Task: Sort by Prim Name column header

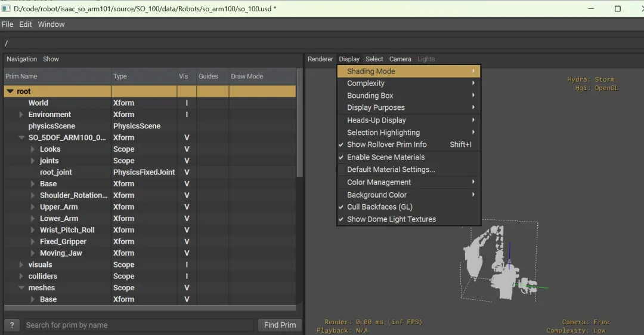Action: pyautogui.click(x=57, y=76)
